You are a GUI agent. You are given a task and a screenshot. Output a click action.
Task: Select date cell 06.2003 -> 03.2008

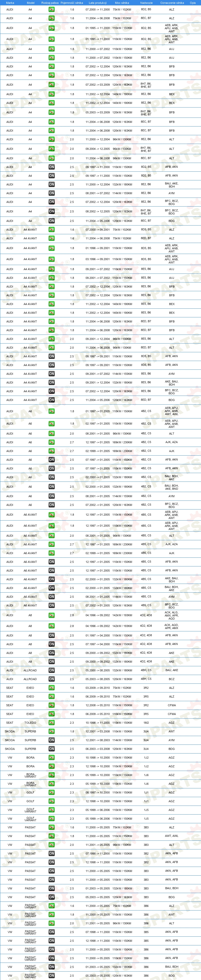tap(98, 749)
